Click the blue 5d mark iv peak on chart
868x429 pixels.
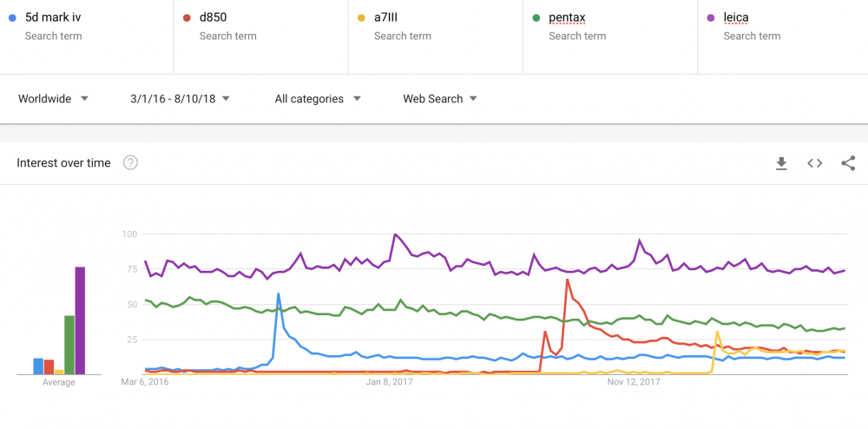278,294
